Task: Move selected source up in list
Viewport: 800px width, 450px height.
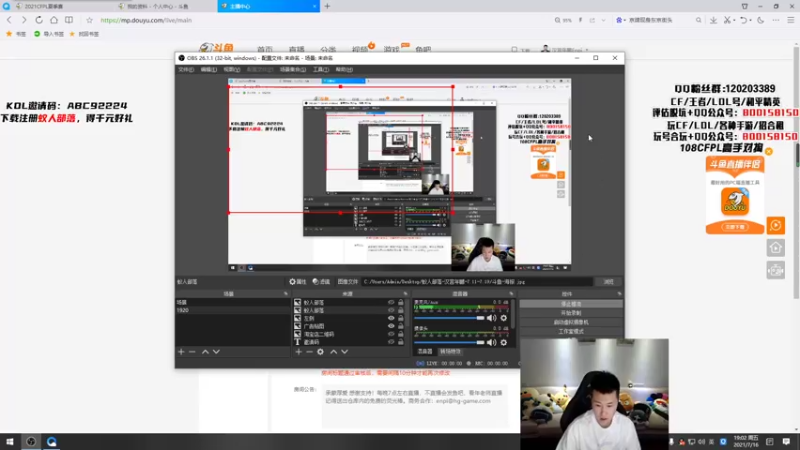Action: click(x=333, y=352)
